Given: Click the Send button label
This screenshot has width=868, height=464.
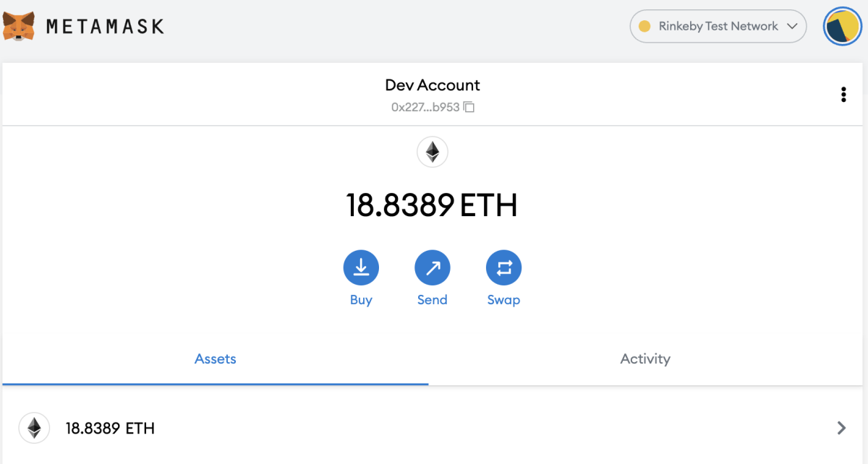Looking at the screenshot, I should click(432, 299).
